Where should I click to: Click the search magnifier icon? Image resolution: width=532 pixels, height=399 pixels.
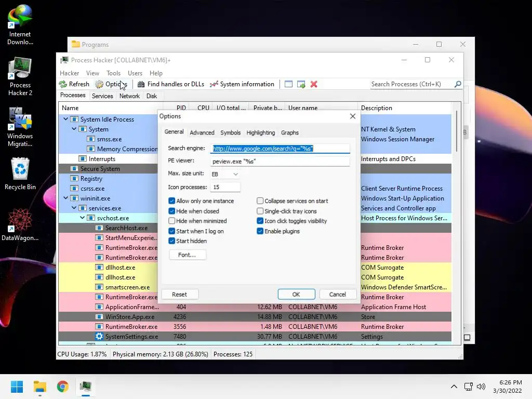tap(458, 84)
